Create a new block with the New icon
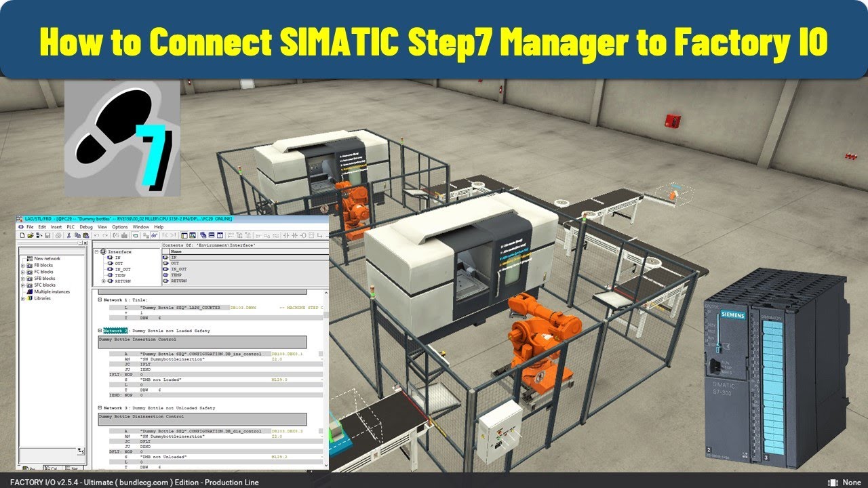Viewport: 868px width, 488px height. (x=22, y=235)
